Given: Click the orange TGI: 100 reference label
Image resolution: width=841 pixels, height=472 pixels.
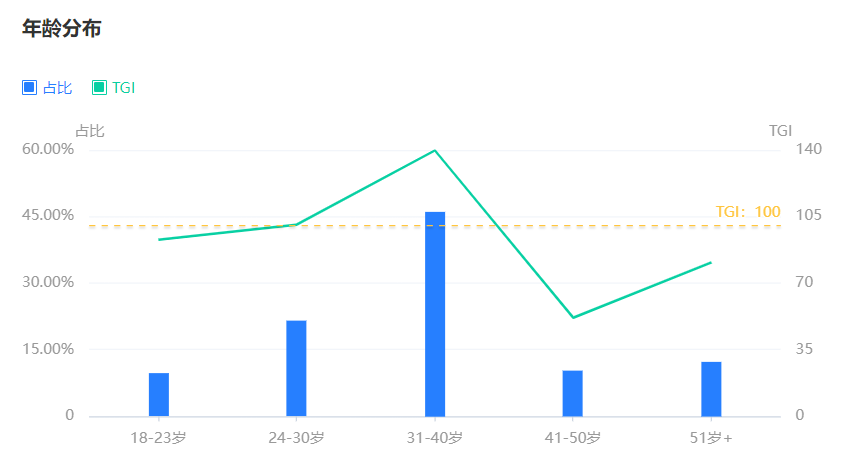Looking at the screenshot, I should (x=748, y=212).
